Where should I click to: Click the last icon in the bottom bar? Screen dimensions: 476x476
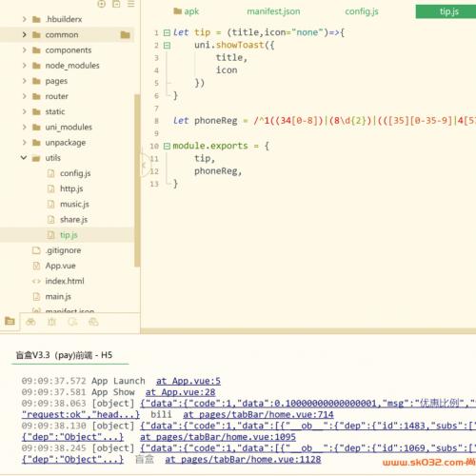pos(93,322)
